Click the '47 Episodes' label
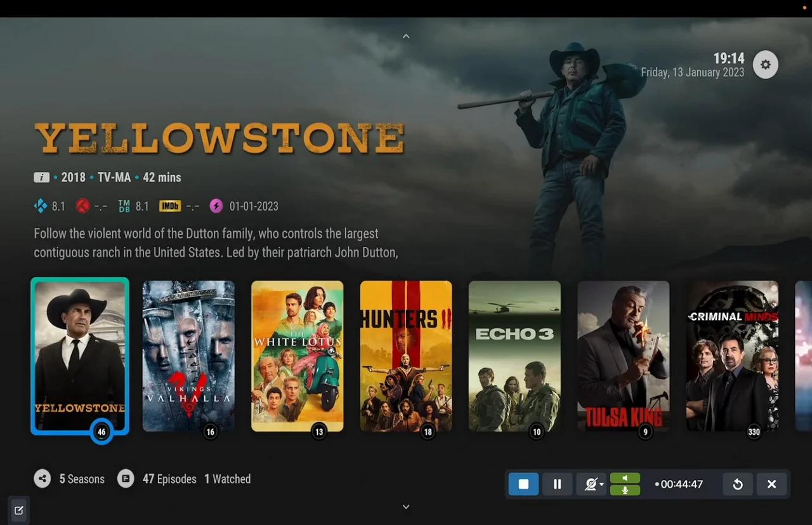Image resolution: width=812 pixels, height=525 pixels. (169, 479)
